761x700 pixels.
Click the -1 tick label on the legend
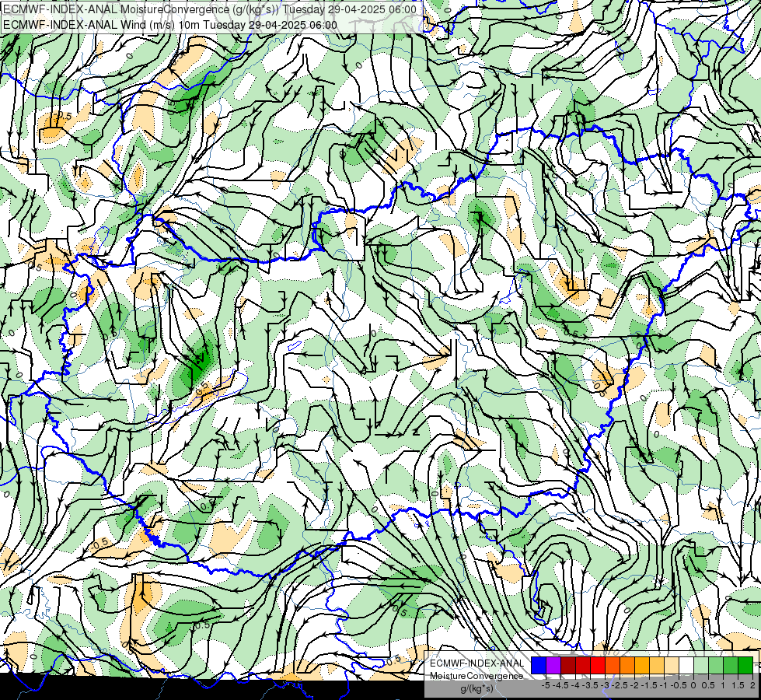coord(664,685)
